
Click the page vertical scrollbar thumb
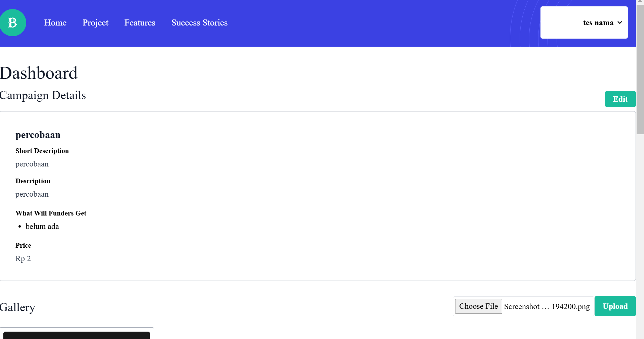[x=640, y=69]
